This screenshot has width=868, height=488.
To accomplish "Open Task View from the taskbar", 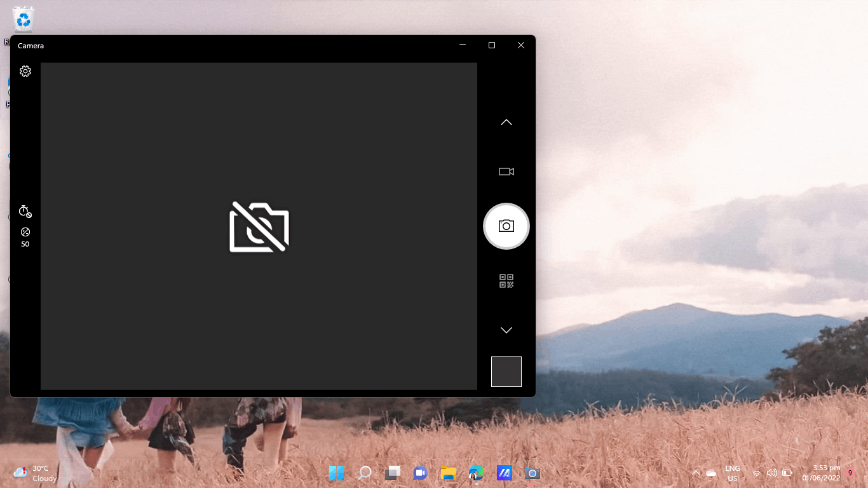I will (x=392, y=473).
